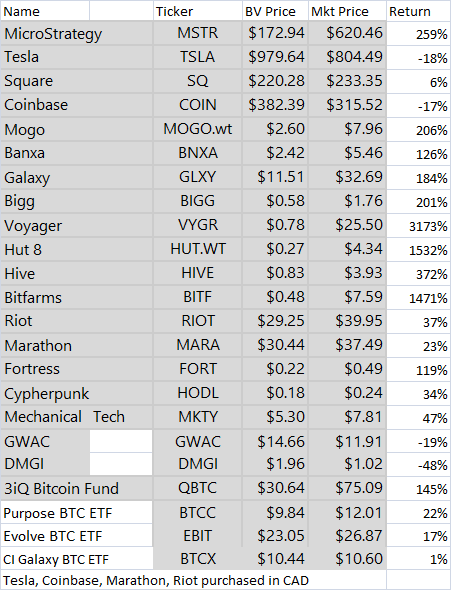Click the MSTR ticker cell
This screenshot has width=451, height=590.
pyautogui.click(x=197, y=33)
